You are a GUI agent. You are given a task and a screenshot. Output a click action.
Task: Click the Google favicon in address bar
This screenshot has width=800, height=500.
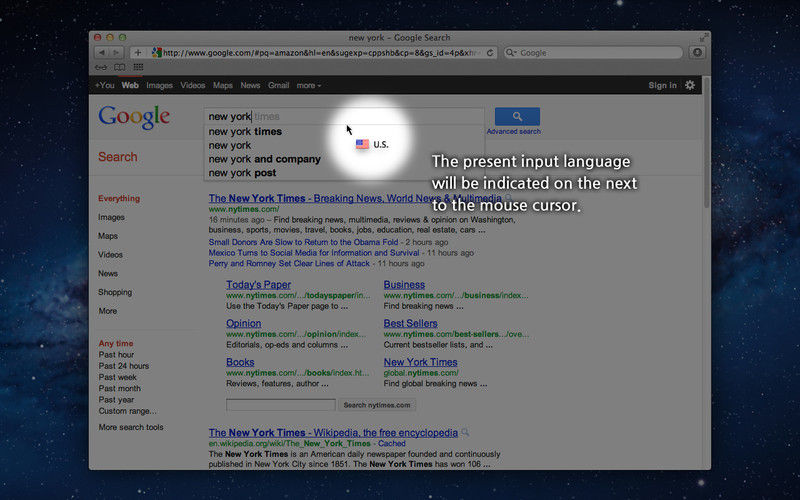[x=157, y=53]
